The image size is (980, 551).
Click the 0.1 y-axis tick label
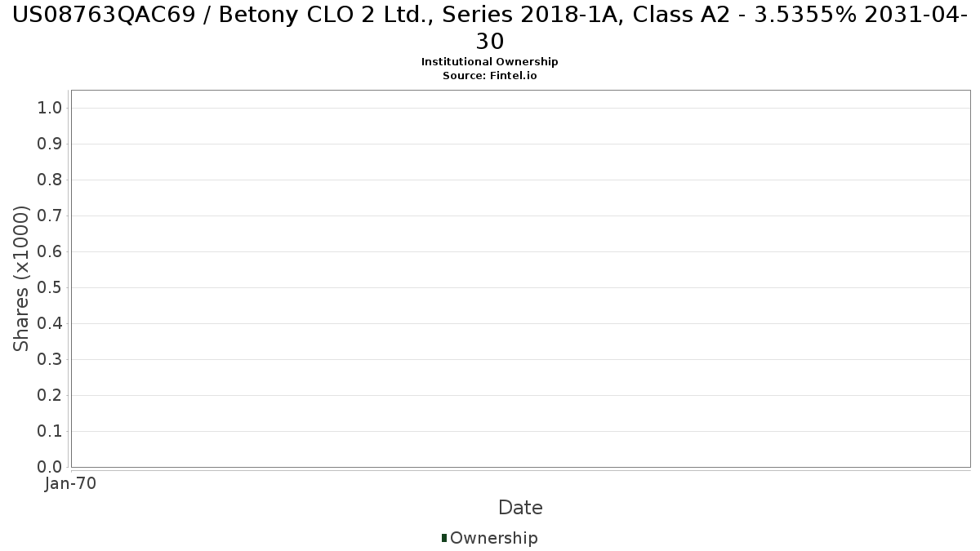pyautogui.click(x=50, y=431)
